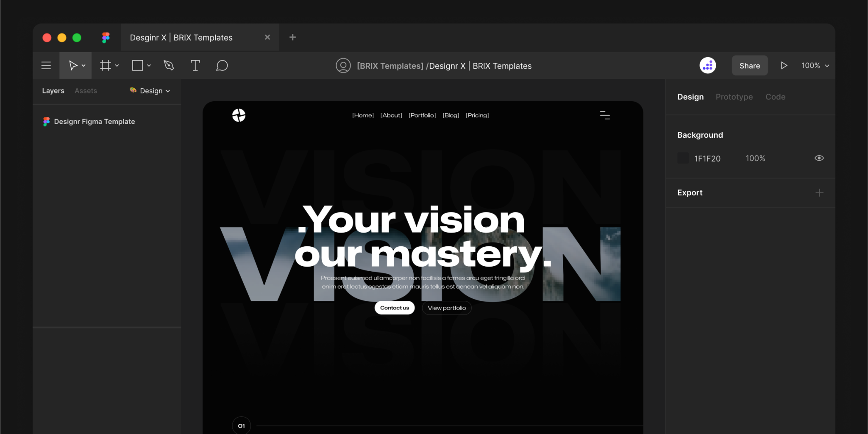Toggle background fill visibility with eye icon
The width and height of the screenshot is (868, 434).
[819, 158]
